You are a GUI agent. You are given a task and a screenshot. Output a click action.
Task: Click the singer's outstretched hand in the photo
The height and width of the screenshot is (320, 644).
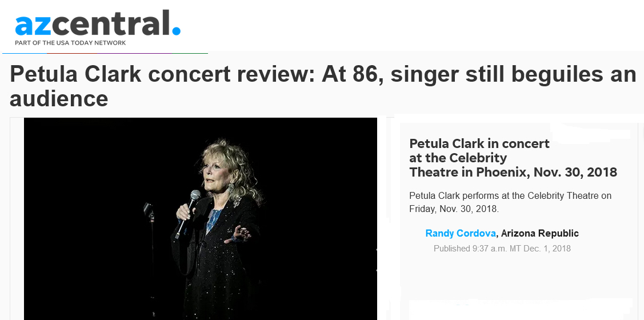pyautogui.click(x=239, y=234)
